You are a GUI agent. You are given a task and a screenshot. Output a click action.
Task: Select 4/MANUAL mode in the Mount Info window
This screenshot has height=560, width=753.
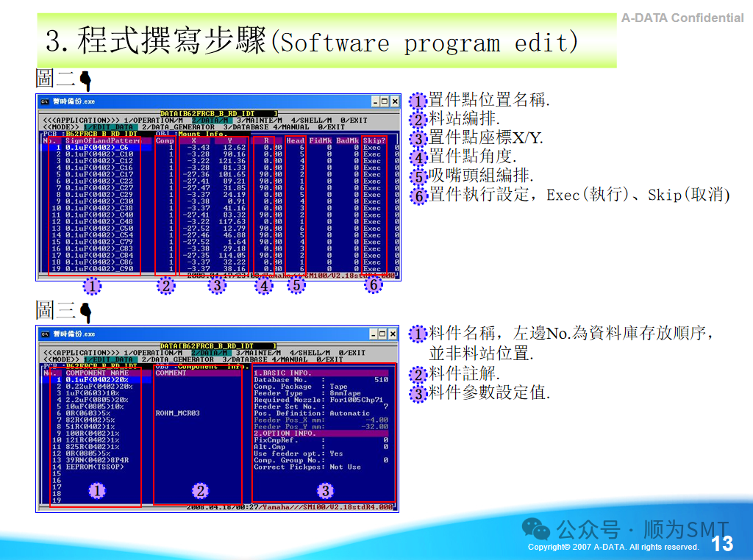pos(291,127)
